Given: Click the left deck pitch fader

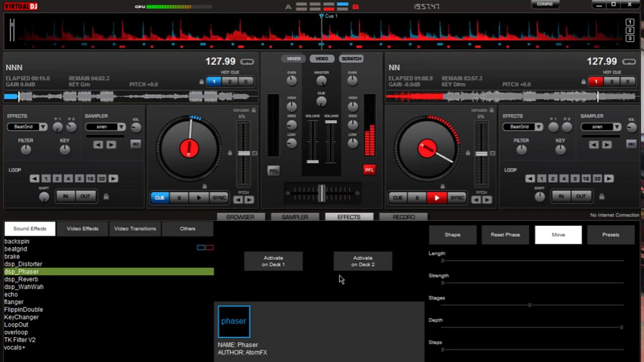Looking at the screenshot, I should click(x=244, y=153).
